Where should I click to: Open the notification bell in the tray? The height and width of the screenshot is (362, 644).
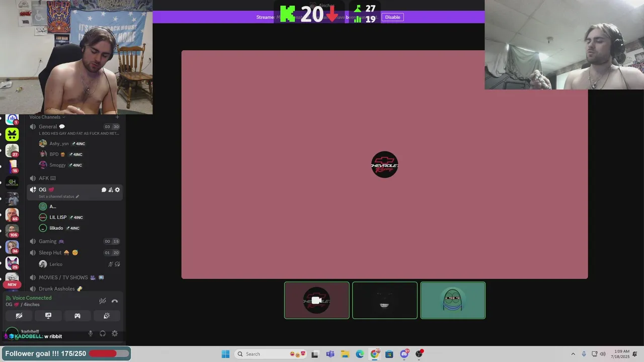[635, 354]
